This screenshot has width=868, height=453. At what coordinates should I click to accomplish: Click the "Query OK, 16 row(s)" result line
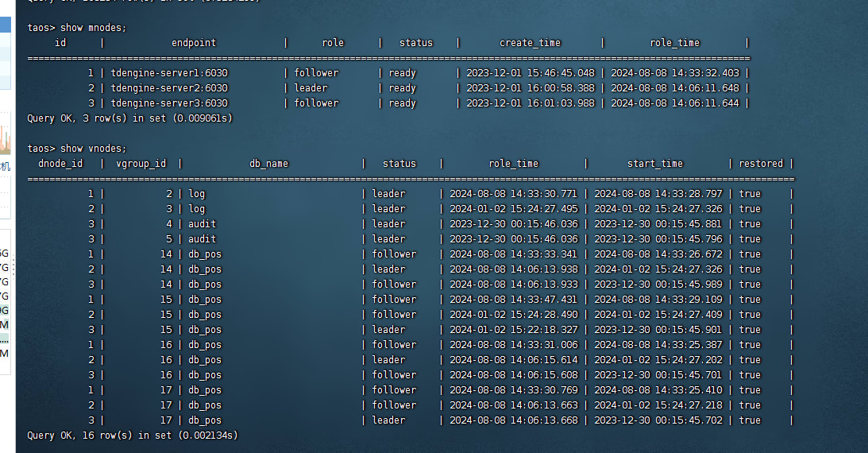coord(132,436)
